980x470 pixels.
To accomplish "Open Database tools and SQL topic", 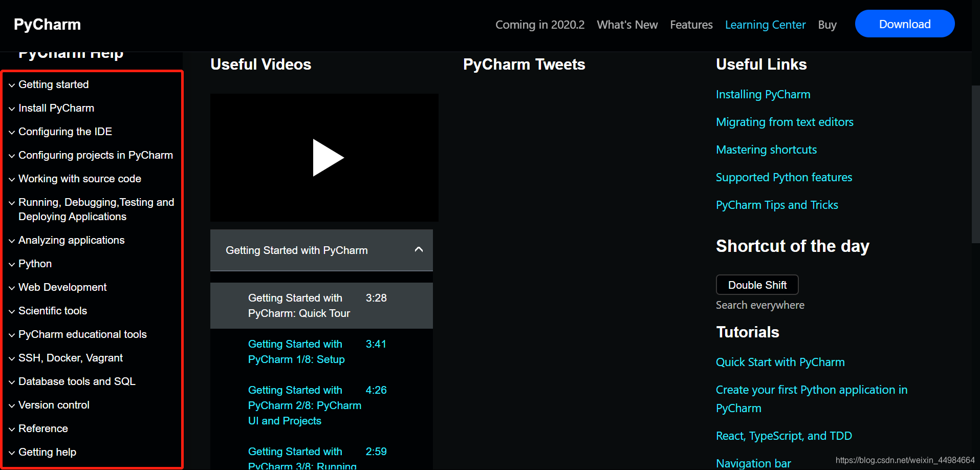I will coord(77,381).
